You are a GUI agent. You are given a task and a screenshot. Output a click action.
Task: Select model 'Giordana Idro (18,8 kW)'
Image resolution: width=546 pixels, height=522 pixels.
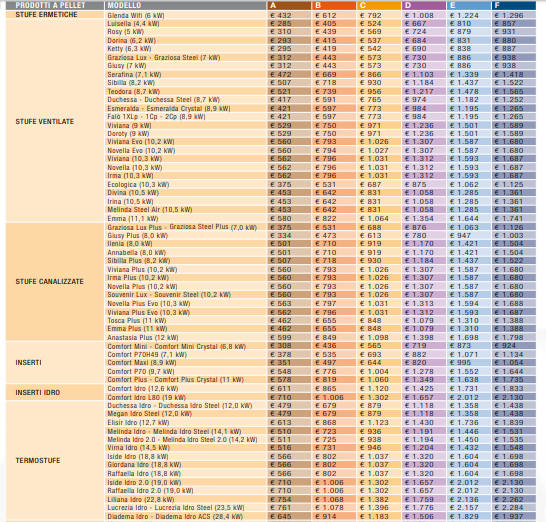pyautogui.click(x=144, y=465)
